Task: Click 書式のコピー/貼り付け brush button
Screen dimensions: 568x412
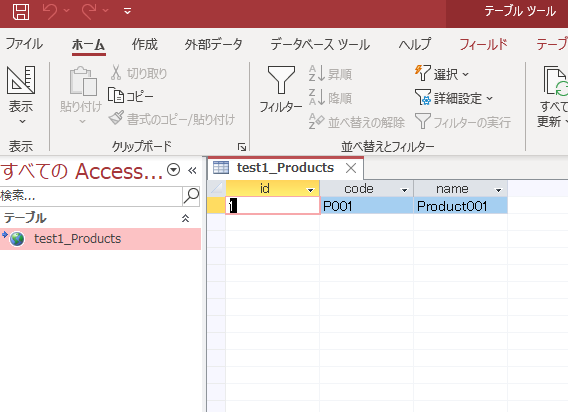Action: 172,119
